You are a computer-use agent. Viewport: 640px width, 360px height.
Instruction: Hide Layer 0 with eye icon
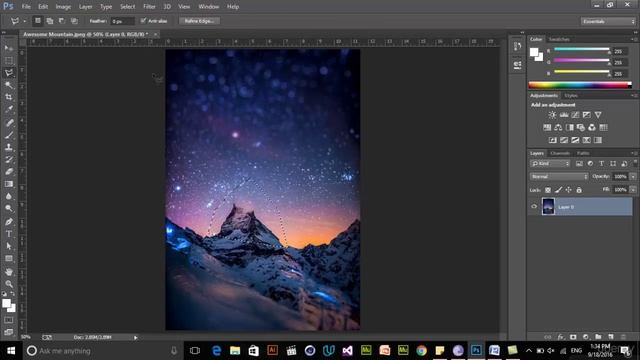click(x=534, y=207)
